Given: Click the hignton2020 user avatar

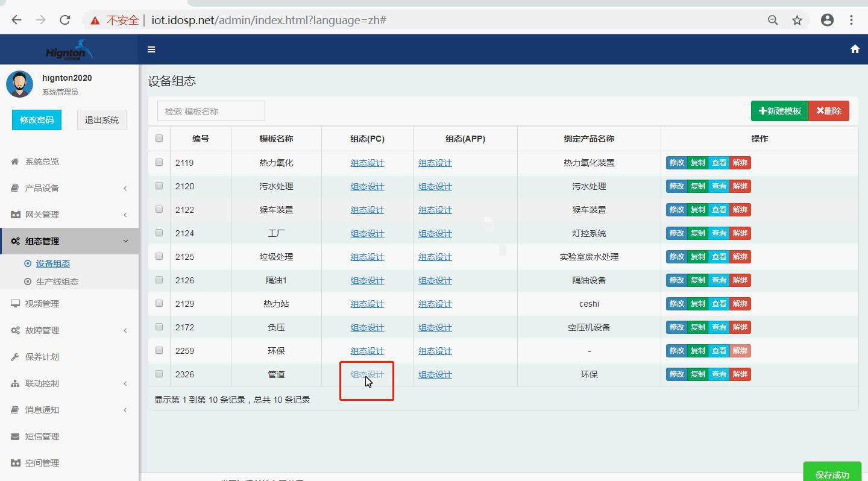Looking at the screenshot, I should (x=19, y=84).
